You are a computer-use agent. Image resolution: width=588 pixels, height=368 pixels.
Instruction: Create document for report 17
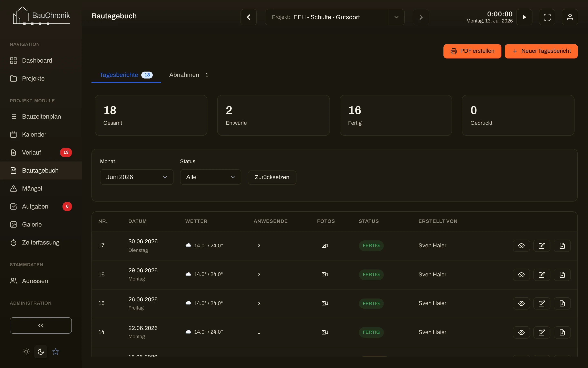562,246
